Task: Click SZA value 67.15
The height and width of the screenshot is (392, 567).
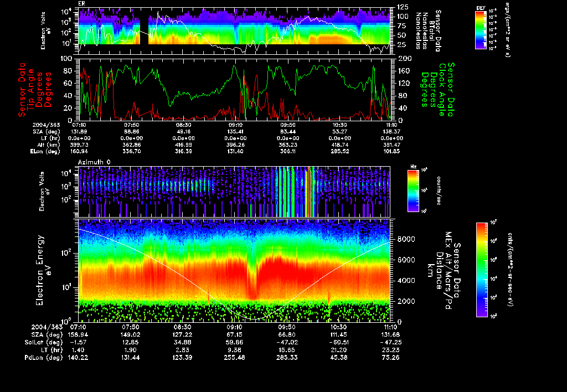Action: point(235,335)
